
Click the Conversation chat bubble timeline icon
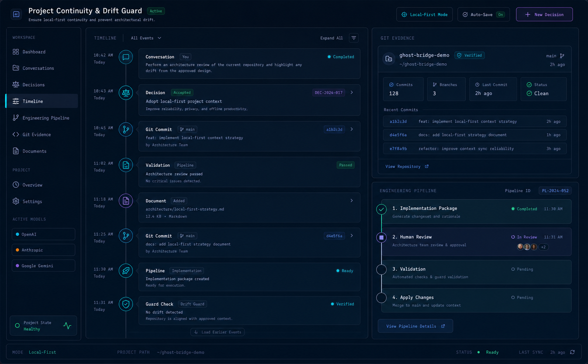[x=126, y=57]
